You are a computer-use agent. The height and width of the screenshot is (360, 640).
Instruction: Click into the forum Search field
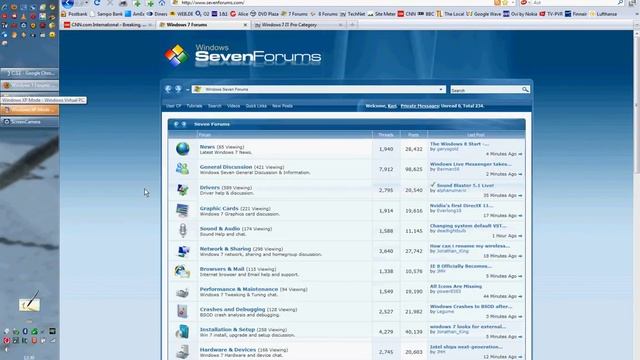pyautogui.click(x=486, y=90)
